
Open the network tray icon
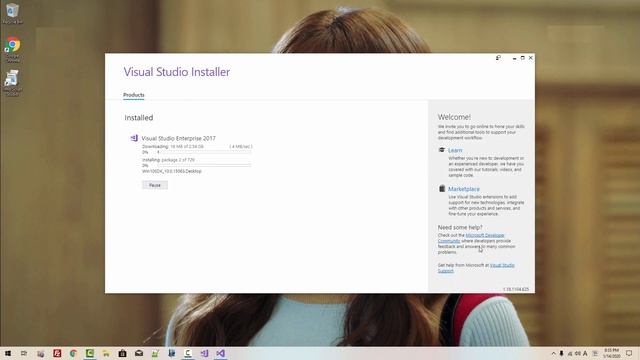point(570,353)
